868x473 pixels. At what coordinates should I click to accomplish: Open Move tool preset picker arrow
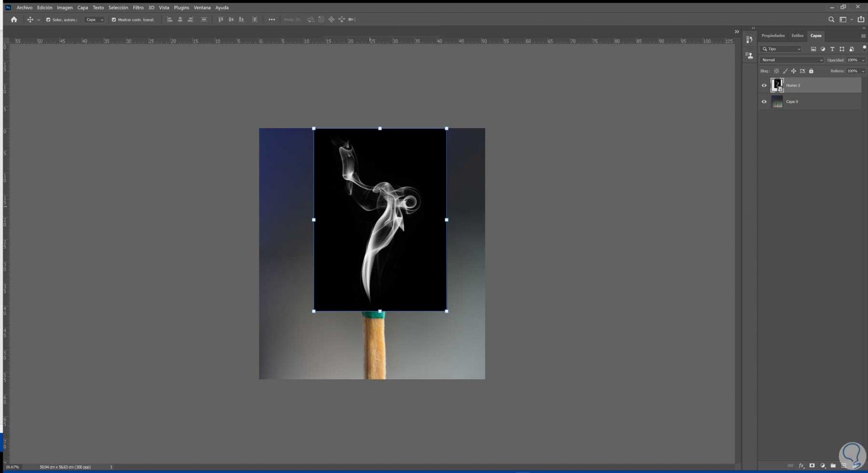(x=38, y=20)
